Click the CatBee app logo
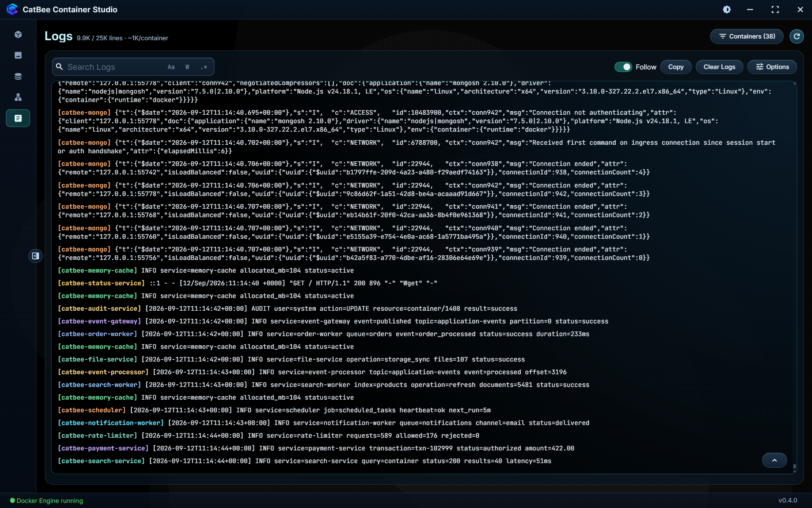Image resolution: width=812 pixels, height=508 pixels. [x=12, y=9]
